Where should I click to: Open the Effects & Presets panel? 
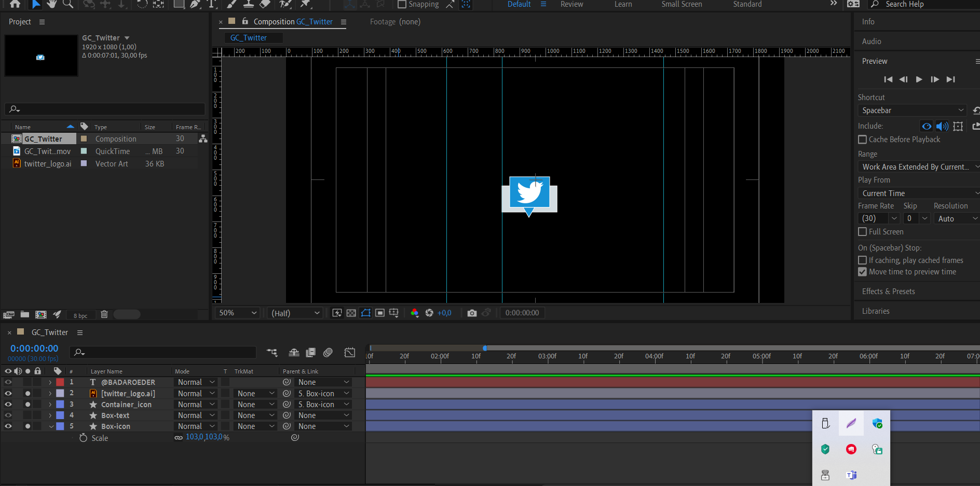888,291
